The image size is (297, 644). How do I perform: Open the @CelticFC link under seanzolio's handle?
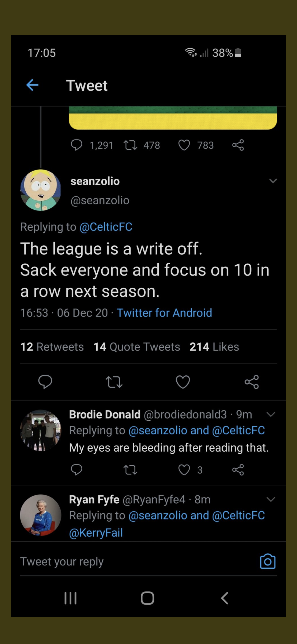(x=106, y=227)
